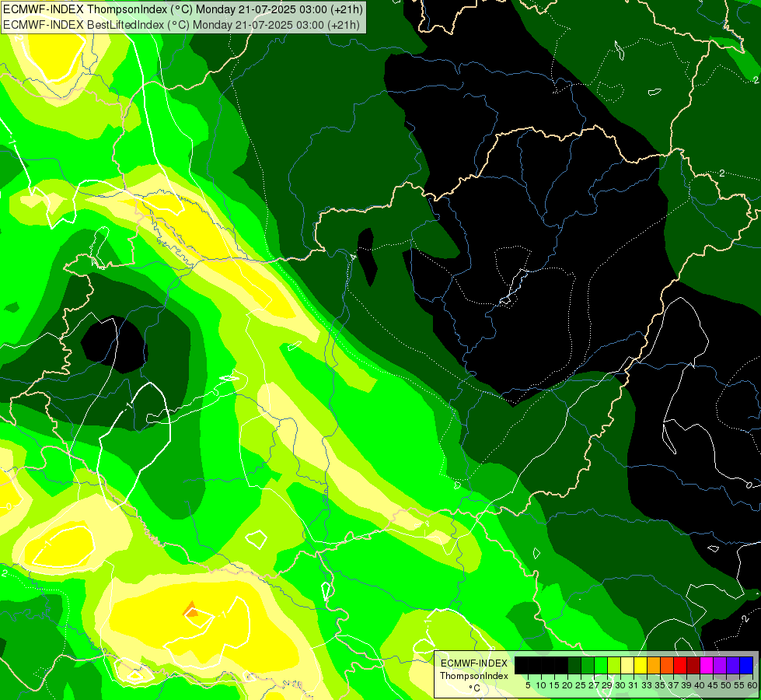
Task: Click the legend value '31'
Action: (x=634, y=685)
